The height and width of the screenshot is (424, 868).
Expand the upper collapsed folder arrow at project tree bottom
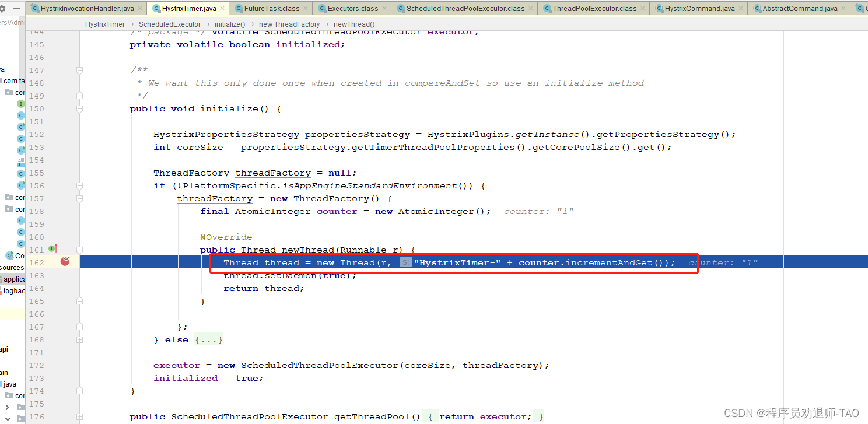(7, 407)
